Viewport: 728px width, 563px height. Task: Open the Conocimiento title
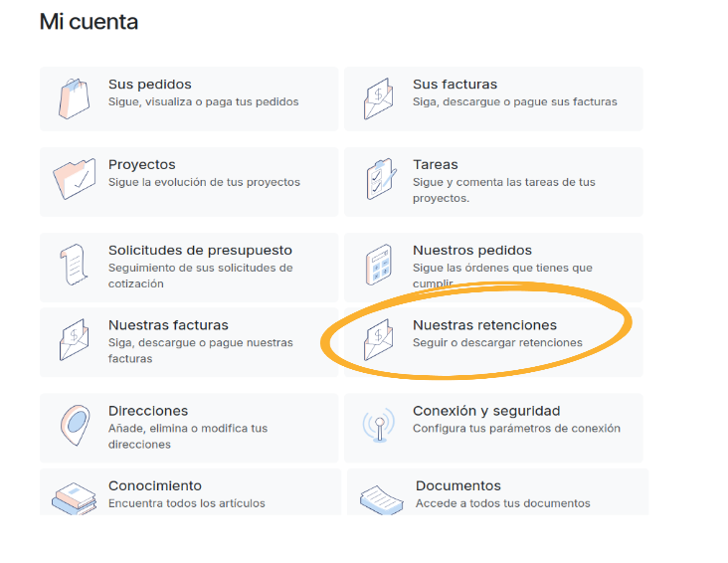(155, 485)
